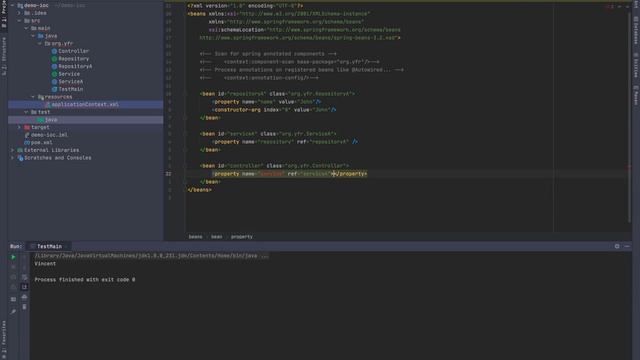This screenshot has width=640, height=360.
Task: Collapse the main folder
Action: coord(26,28)
